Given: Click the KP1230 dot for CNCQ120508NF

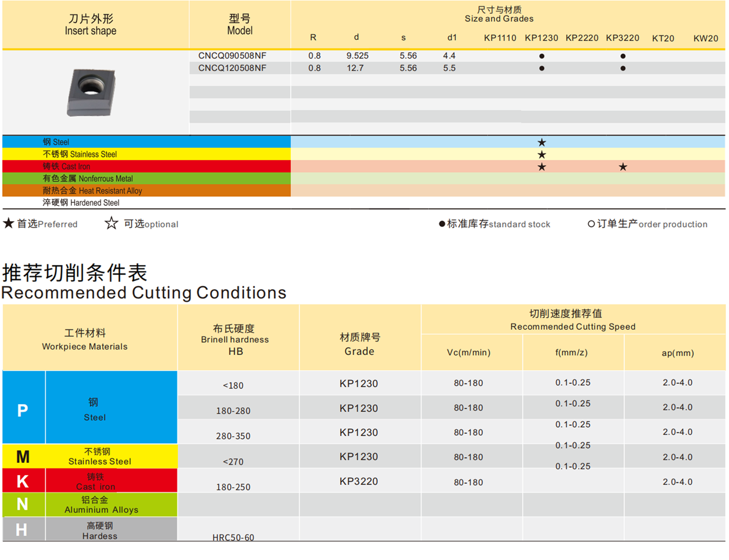Looking at the screenshot, I should [541, 68].
